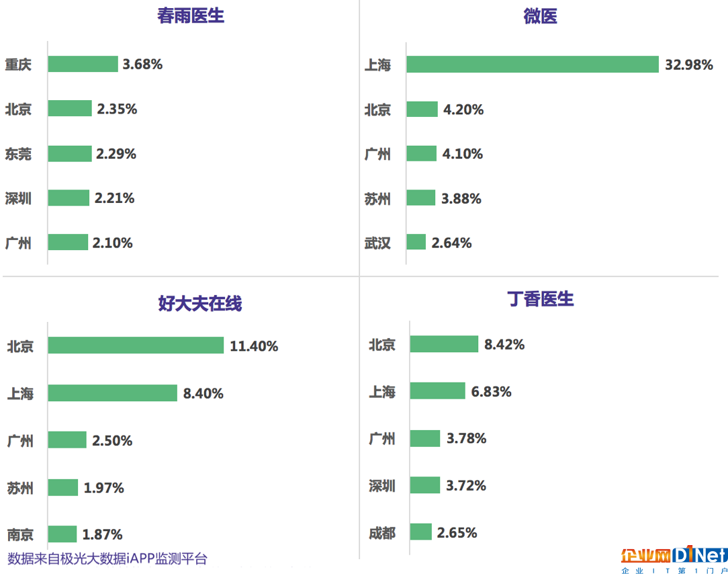This screenshot has width=728, height=574.
Task: Click the 企业网 DINet logo
Action: (674, 560)
